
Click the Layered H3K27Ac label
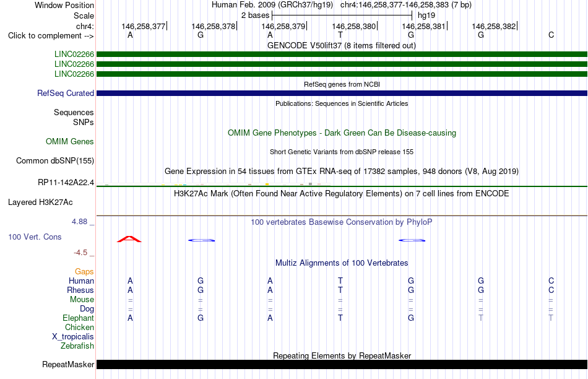click(40, 203)
